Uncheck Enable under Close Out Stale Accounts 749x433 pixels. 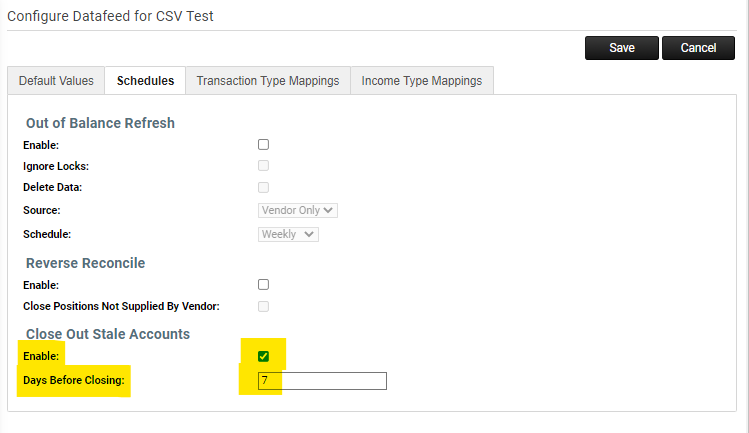[x=264, y=356]
